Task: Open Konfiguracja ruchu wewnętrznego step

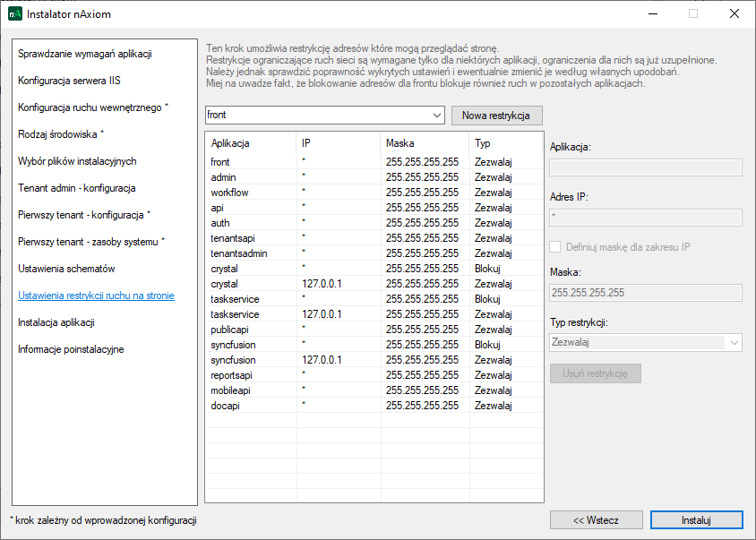Action: tap(93, 107)
